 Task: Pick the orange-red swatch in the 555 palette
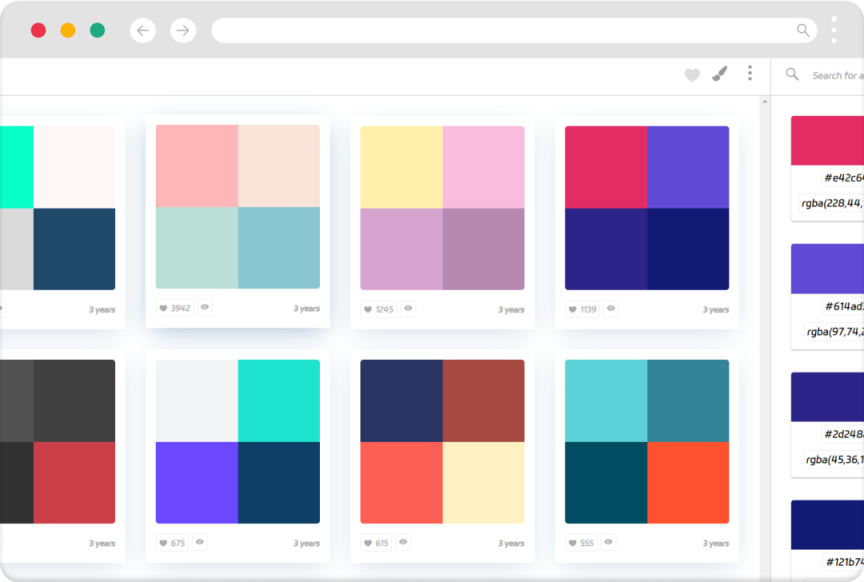(688, 483)
